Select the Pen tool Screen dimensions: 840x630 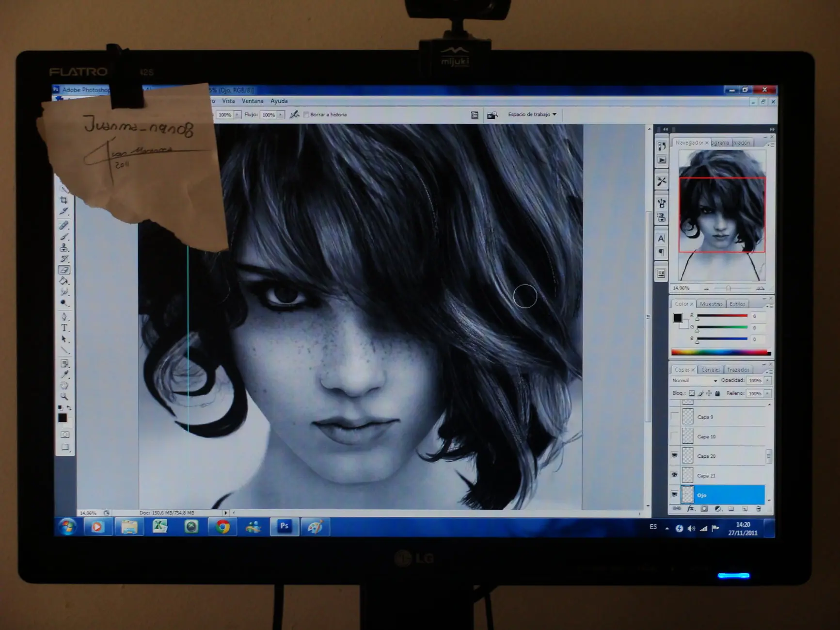click(64, 317)
